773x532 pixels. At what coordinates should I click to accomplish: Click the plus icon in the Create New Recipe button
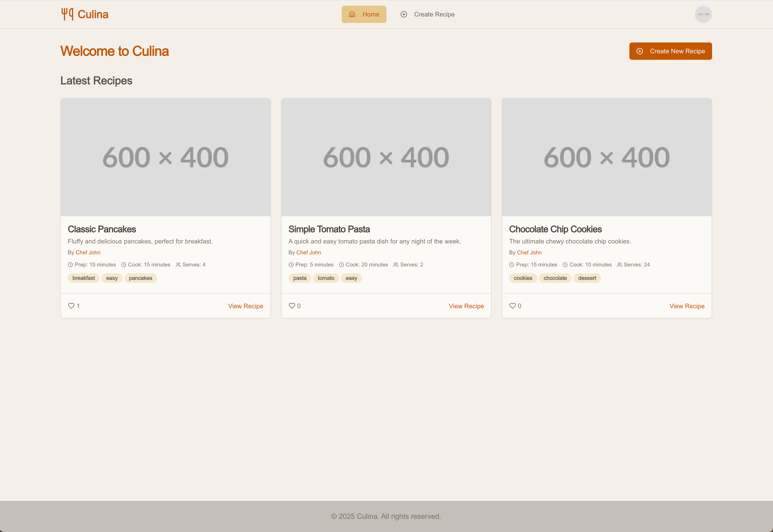coord(640,51)
